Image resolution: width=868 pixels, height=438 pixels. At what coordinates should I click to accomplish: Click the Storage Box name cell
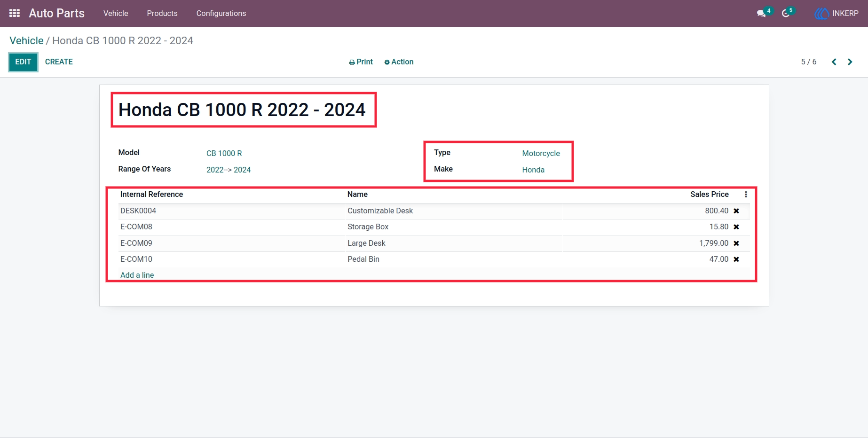(368, 227)
